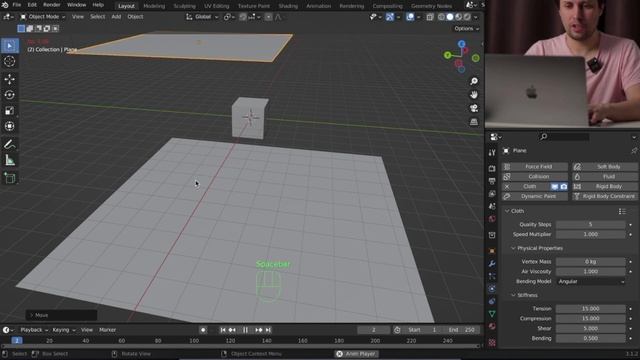
Task: Open the Object properties orange square tab
Action: (492, 251)
